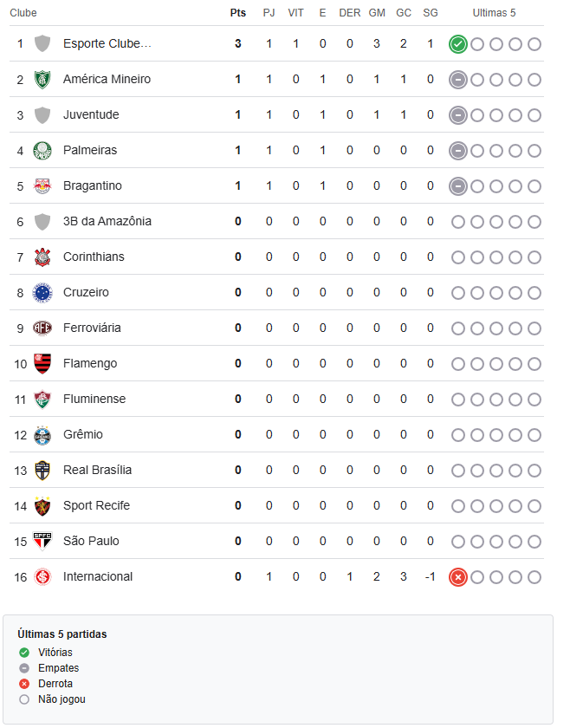The width and height of the screenshot is (570, 728).
Task: Click the Corinthians club crest
Action: click(42, 257)
